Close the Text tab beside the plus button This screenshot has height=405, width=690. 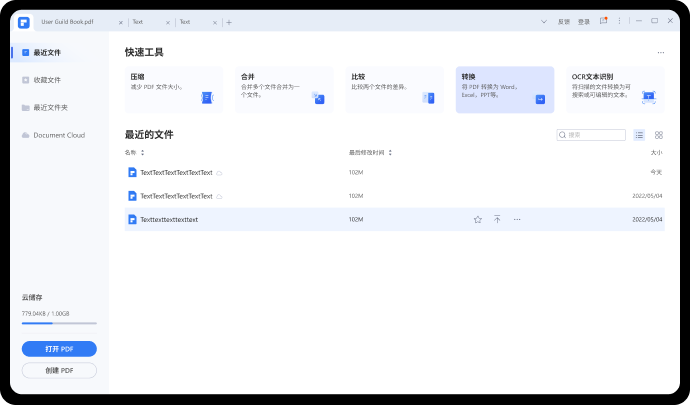coord(215,22)
